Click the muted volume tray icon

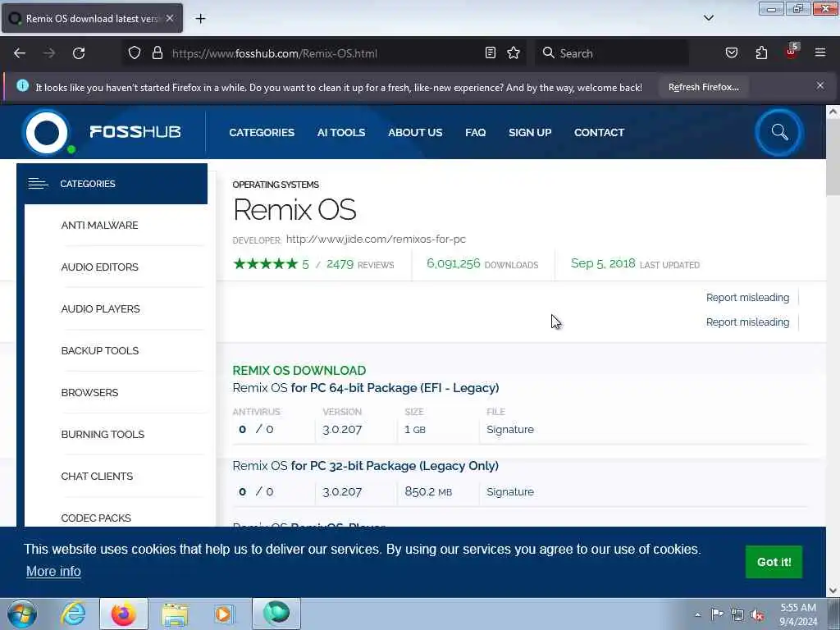point(757,614)
